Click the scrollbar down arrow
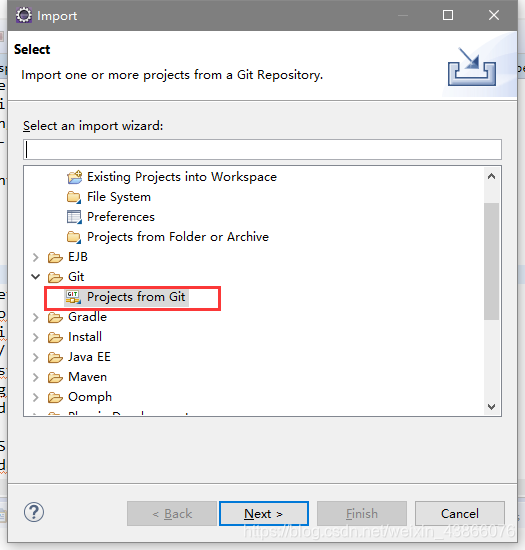The width and height of the screenshot is (525, 550). coord(491,407)
